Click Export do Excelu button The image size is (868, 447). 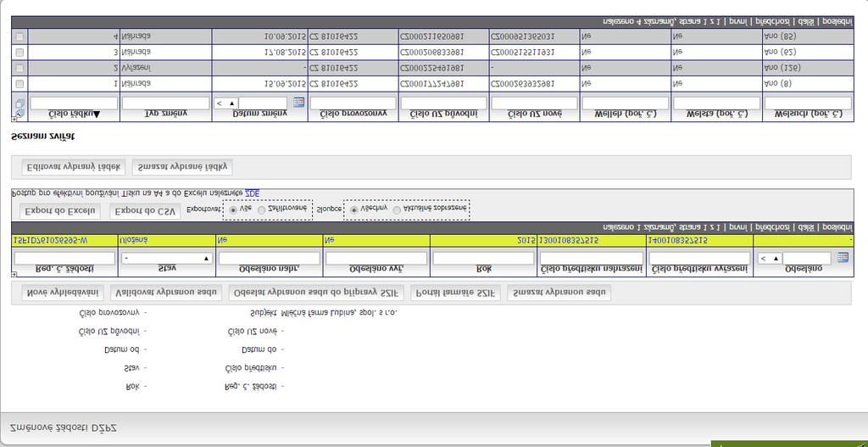click(60, 211)
